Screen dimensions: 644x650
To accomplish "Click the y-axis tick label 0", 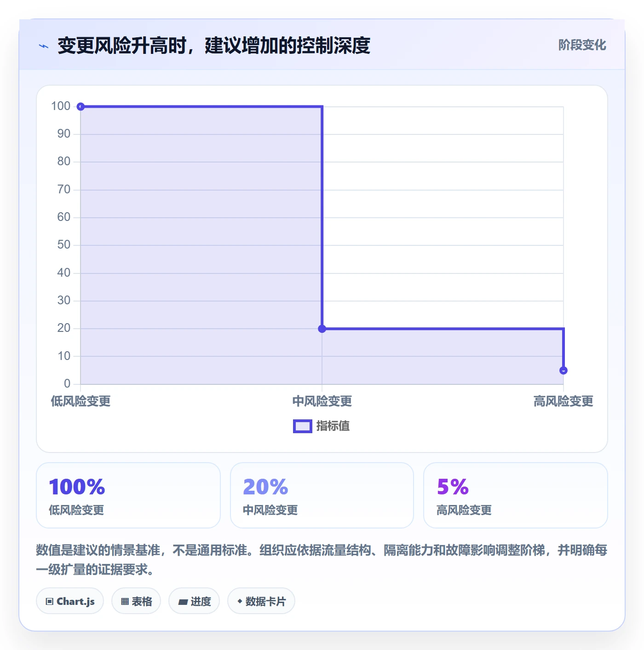I will (67, 384).
